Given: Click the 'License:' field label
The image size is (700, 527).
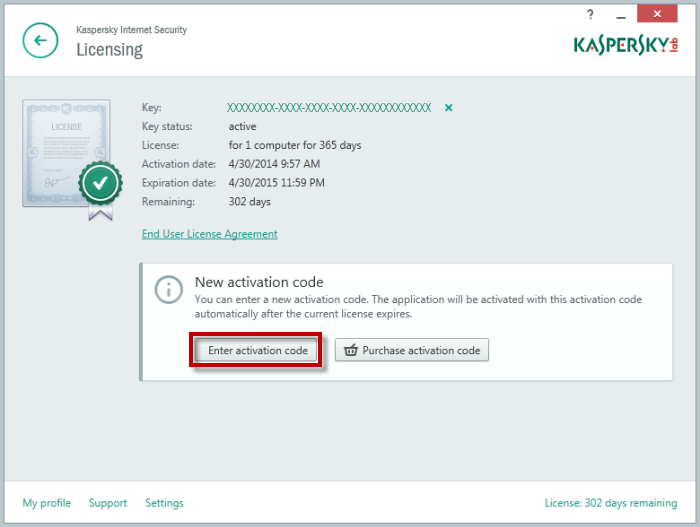Looking at the screenshot, I should (x=160, y=145).
